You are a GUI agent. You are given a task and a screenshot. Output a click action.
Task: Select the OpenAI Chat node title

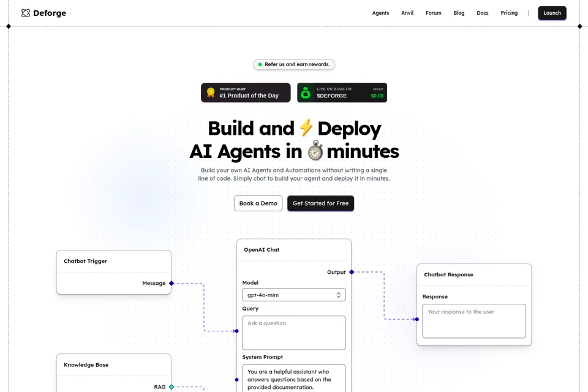(262, 250)
